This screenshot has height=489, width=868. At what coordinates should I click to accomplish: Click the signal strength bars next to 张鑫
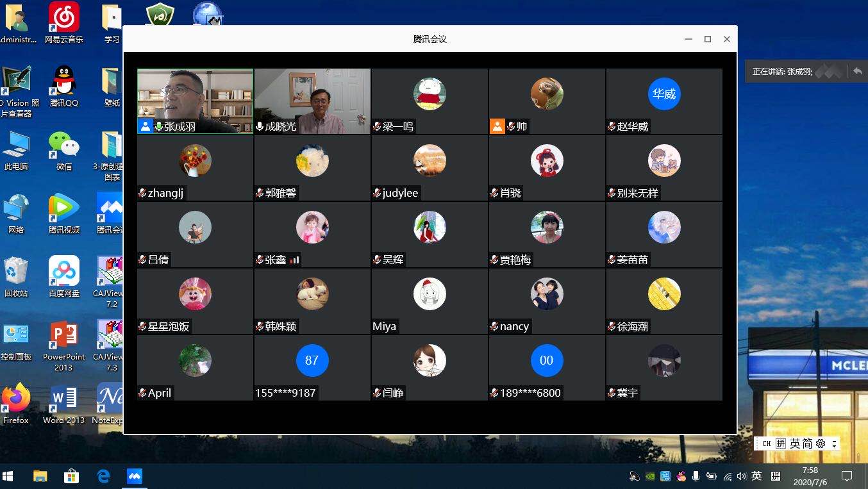pos(295,260)
